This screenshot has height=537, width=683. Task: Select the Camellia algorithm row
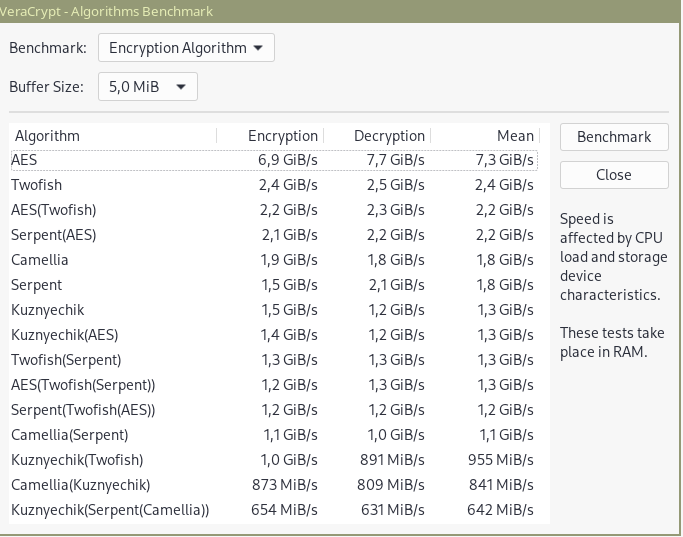click(274, 260)
